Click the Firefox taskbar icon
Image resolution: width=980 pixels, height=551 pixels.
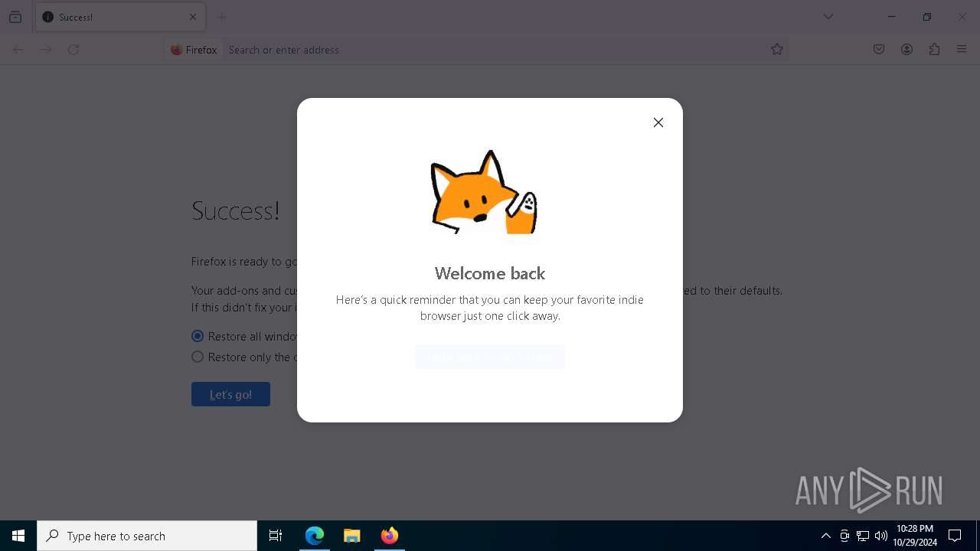click(x=390, y=536)
